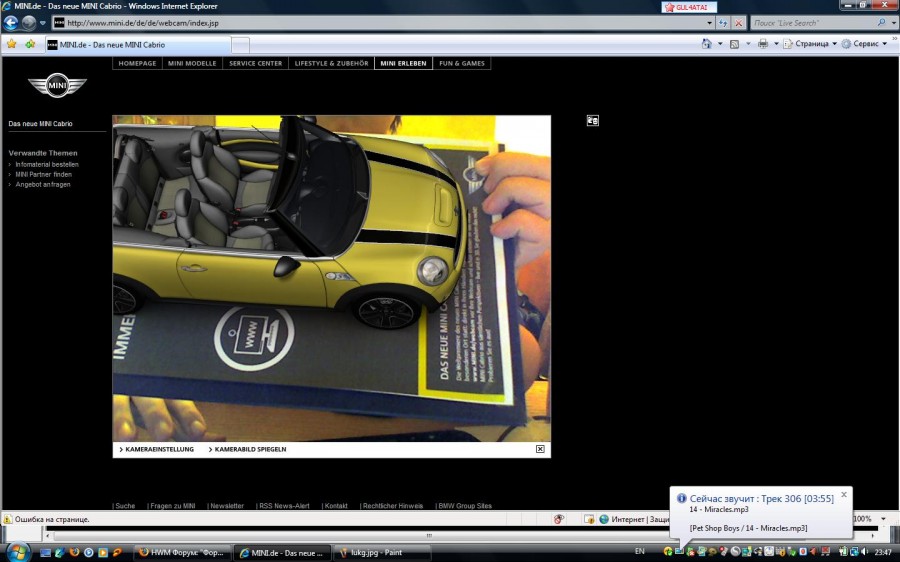The image size is (900, 562).
Task: Click the BMW Group Sites footer link
Action: point(464,506)
